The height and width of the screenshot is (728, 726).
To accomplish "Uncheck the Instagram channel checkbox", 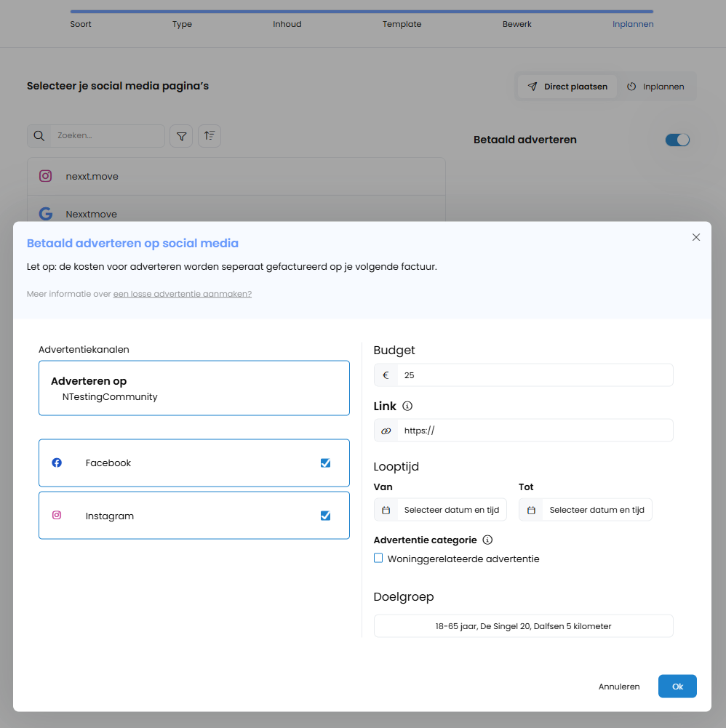I will click(325, 516).
